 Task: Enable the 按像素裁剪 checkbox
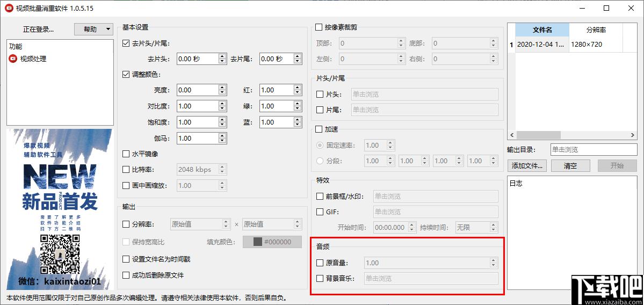pyautogui.click(x=319, y=27)
